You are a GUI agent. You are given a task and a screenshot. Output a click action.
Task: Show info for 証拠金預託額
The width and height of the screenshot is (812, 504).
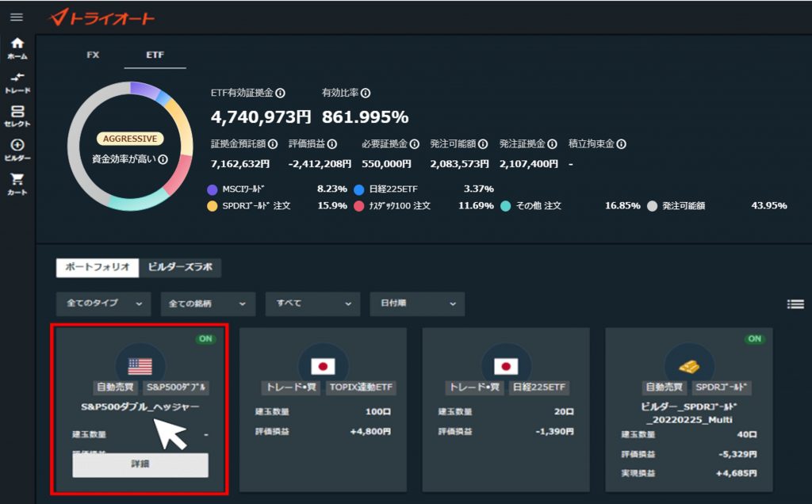coord(273,144)
